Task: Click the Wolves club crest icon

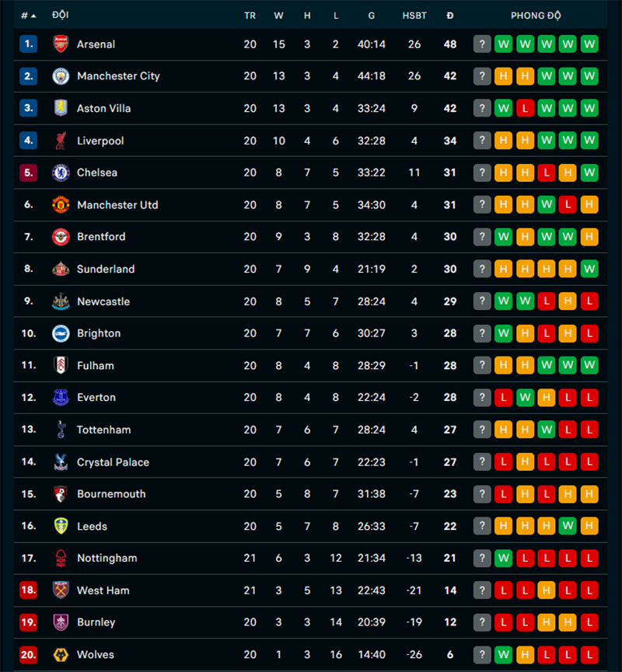Action: pyautogui.click(x=61, y=655)
